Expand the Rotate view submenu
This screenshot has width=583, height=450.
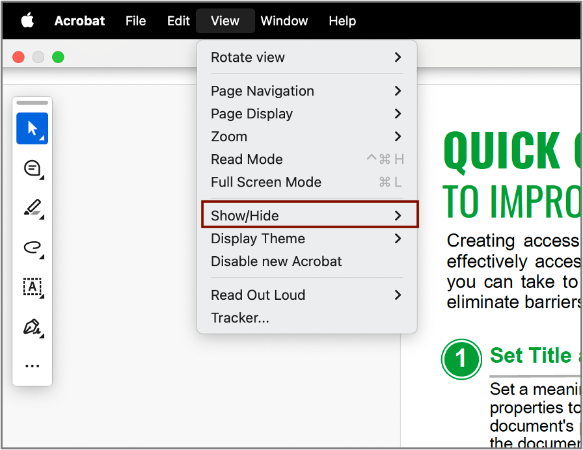pyautogui.click(x=307, y=57)
